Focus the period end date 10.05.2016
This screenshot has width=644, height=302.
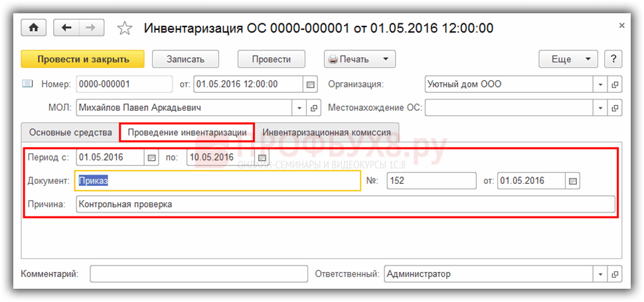220,157
